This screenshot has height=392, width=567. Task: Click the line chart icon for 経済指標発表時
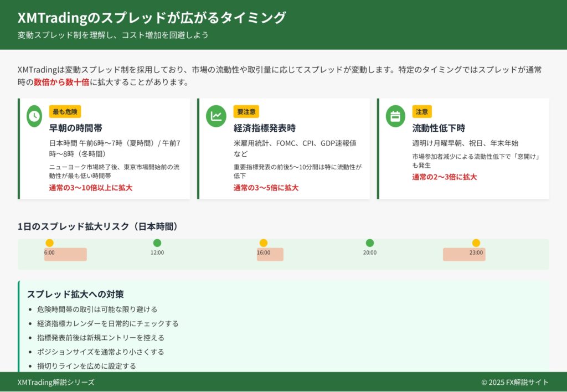coord(216,116)
